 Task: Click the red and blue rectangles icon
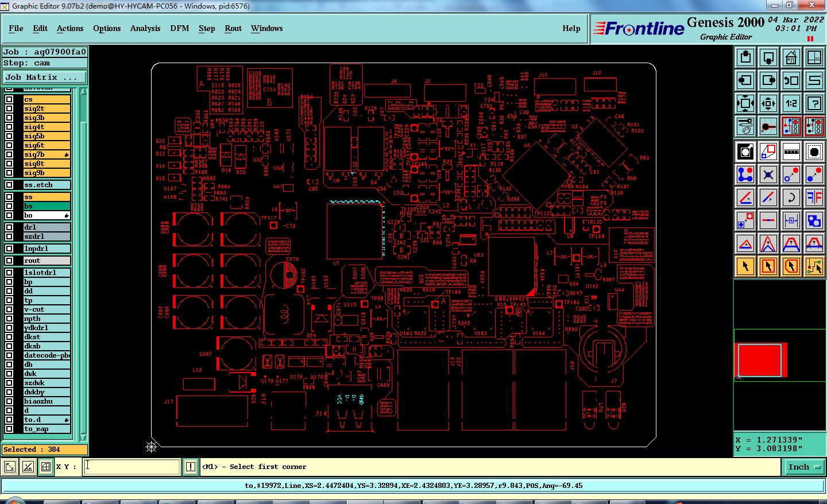[x=768, y=152]
